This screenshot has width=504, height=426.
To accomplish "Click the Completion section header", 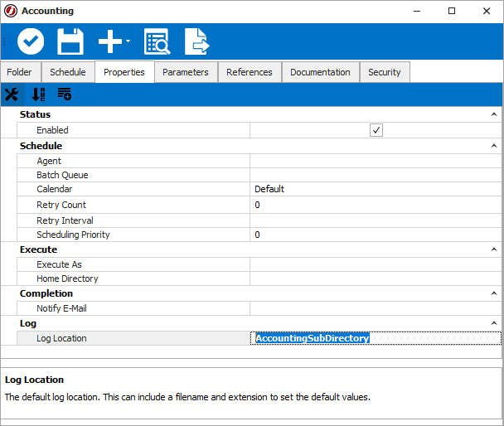I will (x=46, y=293).
